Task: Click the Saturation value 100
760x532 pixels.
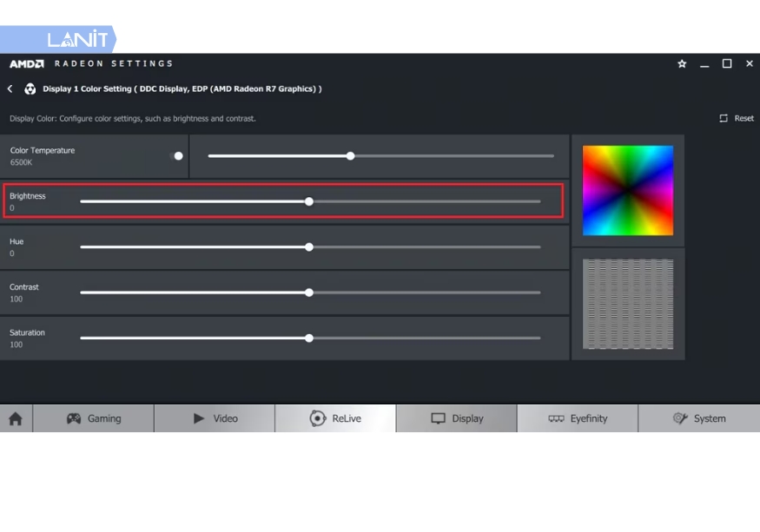Action: click(16, 345)
